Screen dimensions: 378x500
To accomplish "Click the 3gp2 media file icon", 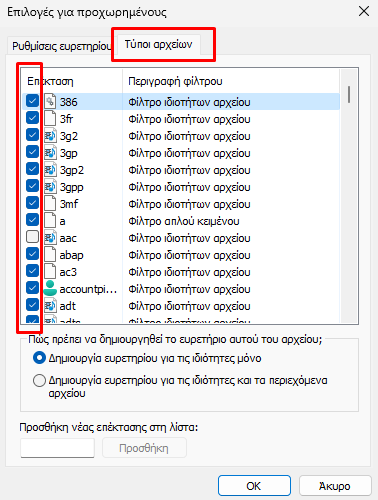I will pyautogui.click(x=50, y=169).
